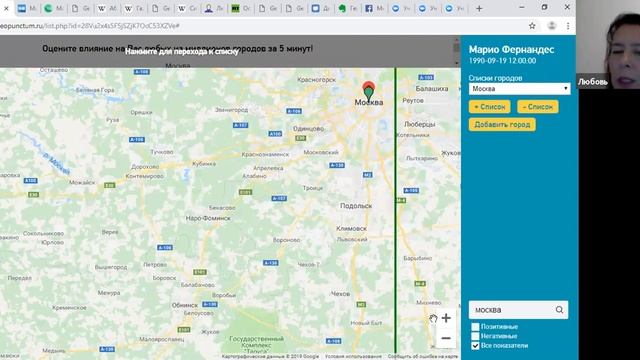
Task: Click the + Список button
Action: click(x=489, y=107)
